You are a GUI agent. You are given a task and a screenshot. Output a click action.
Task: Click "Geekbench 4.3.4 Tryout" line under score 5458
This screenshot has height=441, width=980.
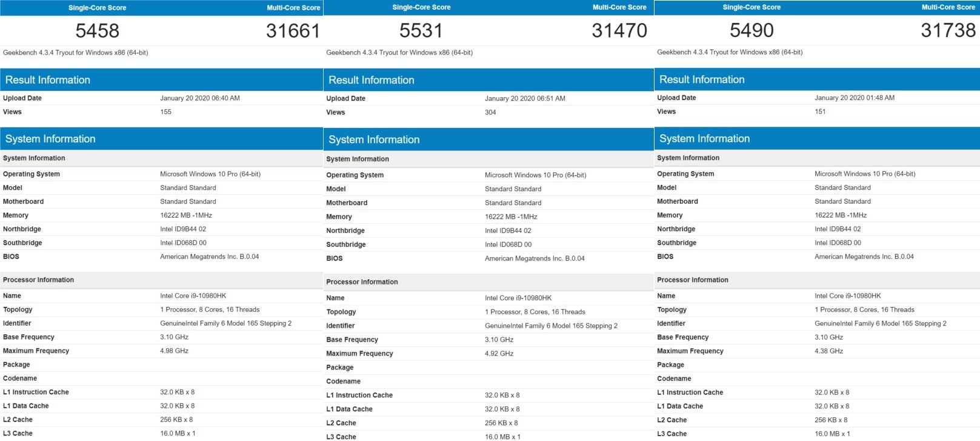click(x=76, y=53)
